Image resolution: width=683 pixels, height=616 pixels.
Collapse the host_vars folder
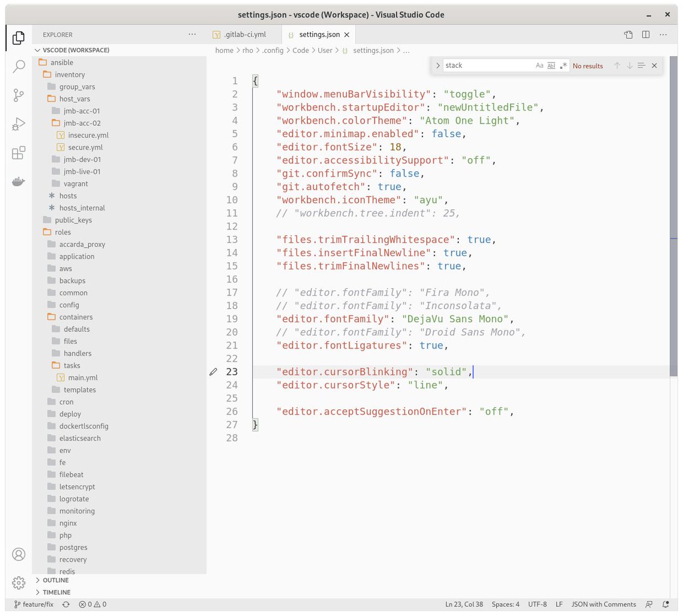click(x=120, y=99)
